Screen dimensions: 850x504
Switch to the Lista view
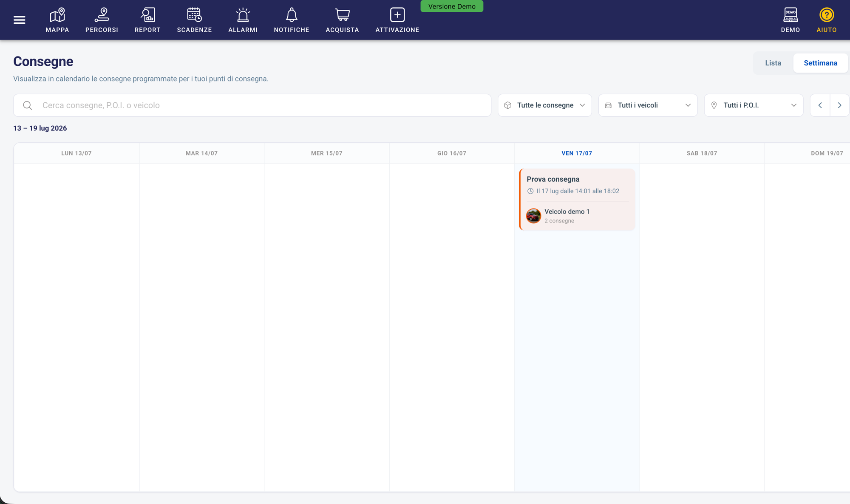(x=773, y=63)
